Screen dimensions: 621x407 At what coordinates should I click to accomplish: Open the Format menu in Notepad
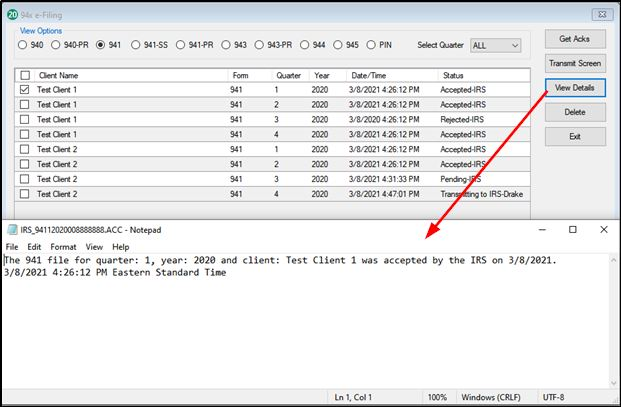63,246
